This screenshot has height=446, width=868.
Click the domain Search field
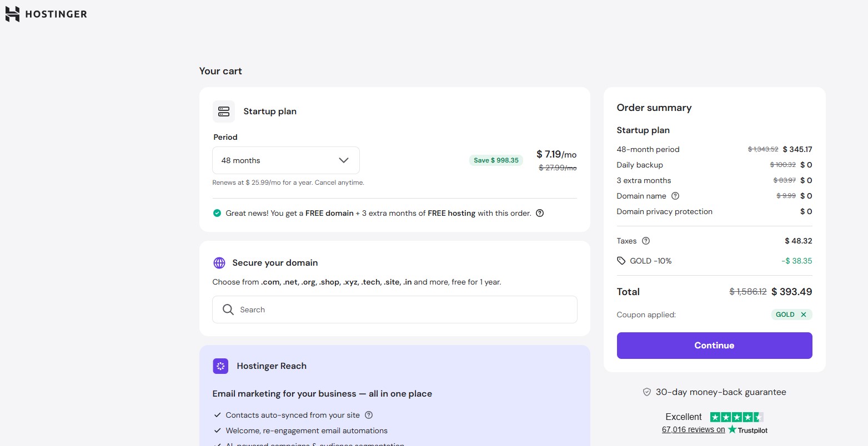(395, 310)
